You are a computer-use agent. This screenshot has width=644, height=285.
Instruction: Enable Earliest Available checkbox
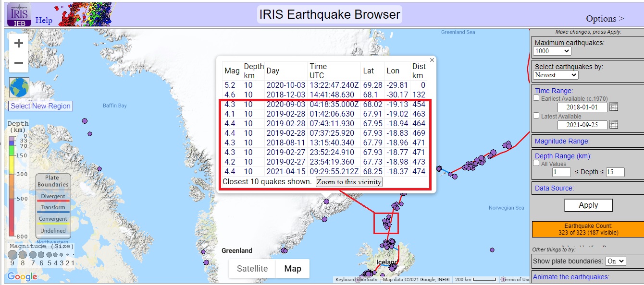536,98
